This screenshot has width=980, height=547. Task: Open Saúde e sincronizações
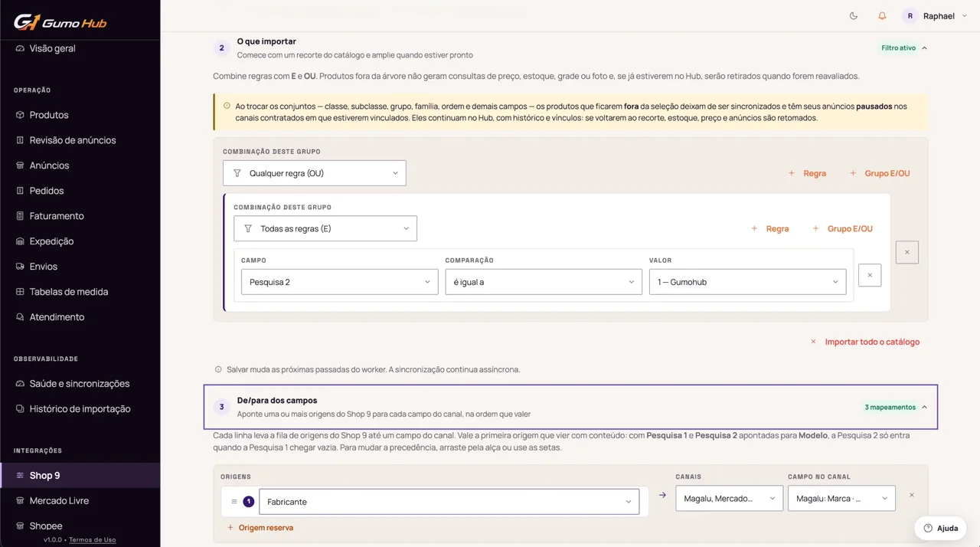point(80,384)
